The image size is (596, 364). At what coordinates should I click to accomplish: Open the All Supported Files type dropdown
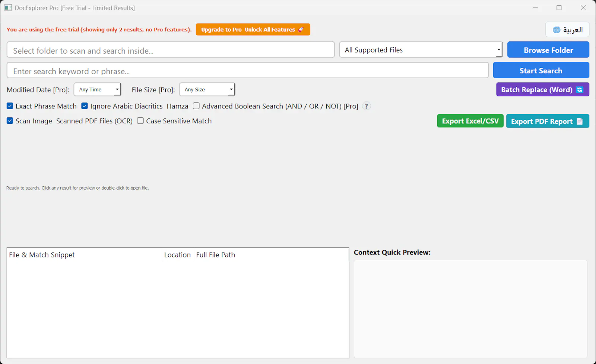[421, 50]
